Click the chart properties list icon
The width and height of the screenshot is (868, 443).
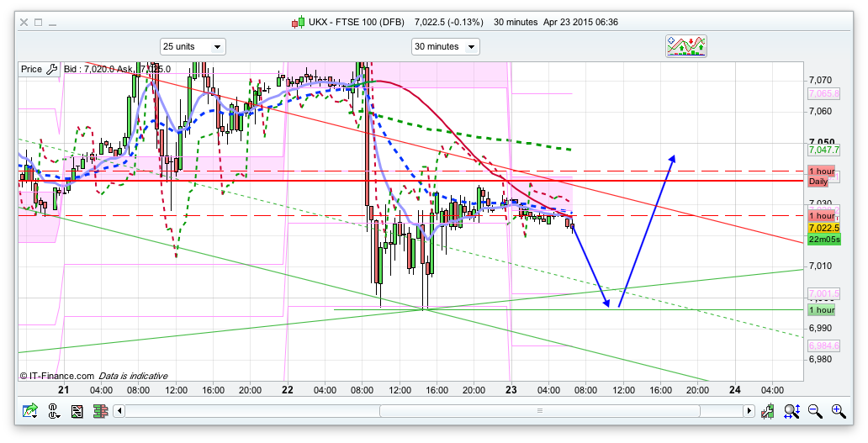coord(77,411)
